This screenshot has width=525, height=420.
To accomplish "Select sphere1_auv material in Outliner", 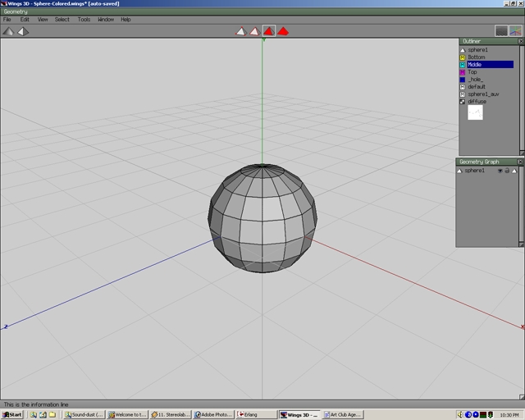I will tap(483, 94).
